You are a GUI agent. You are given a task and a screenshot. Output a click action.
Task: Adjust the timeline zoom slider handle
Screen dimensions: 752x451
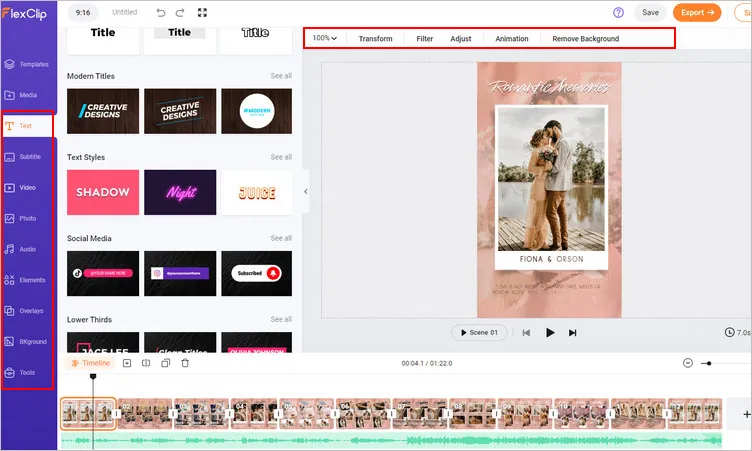tap(709, 364)
